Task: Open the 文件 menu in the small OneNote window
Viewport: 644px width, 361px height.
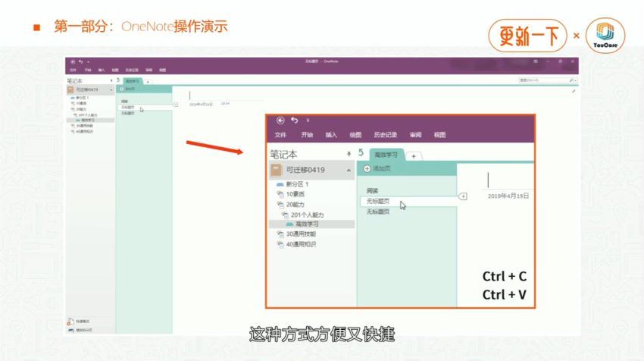Action: pos(73,70)
